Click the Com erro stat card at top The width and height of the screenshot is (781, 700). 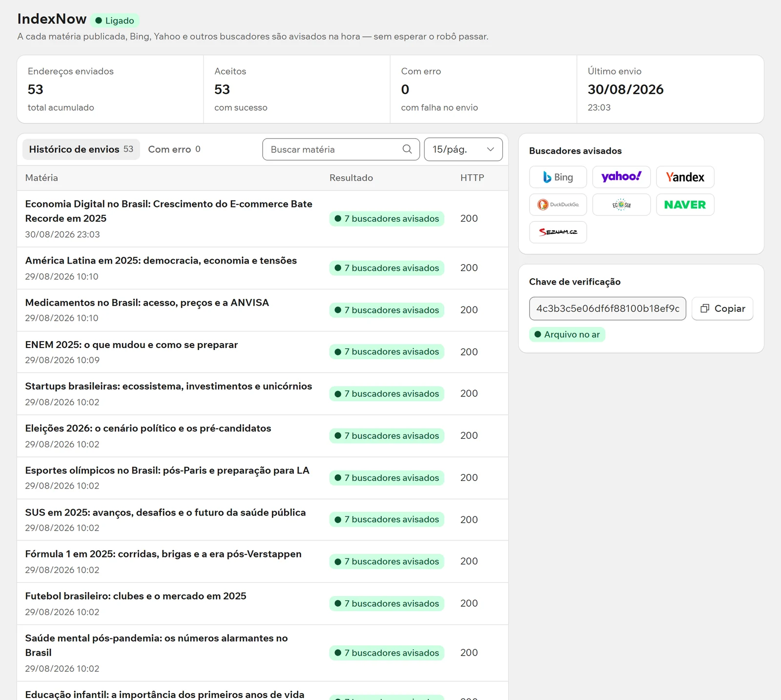[x=483, y=89]
